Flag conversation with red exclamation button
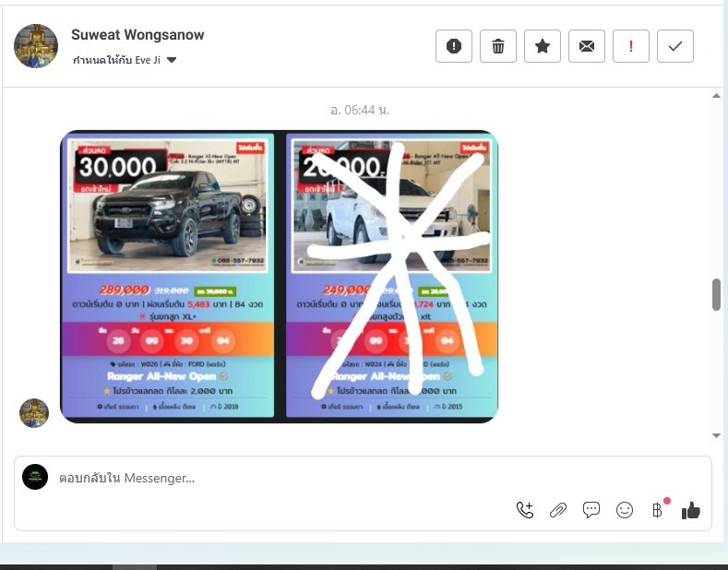The width and height of the screenshot is (728, 570). [630, 46]
